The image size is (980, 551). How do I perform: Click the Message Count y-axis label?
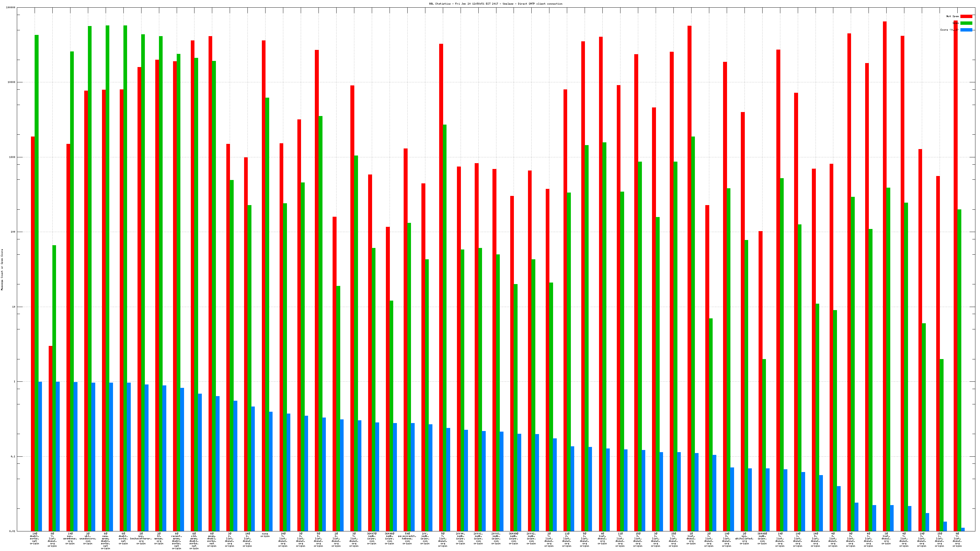(x=2, y=270)
